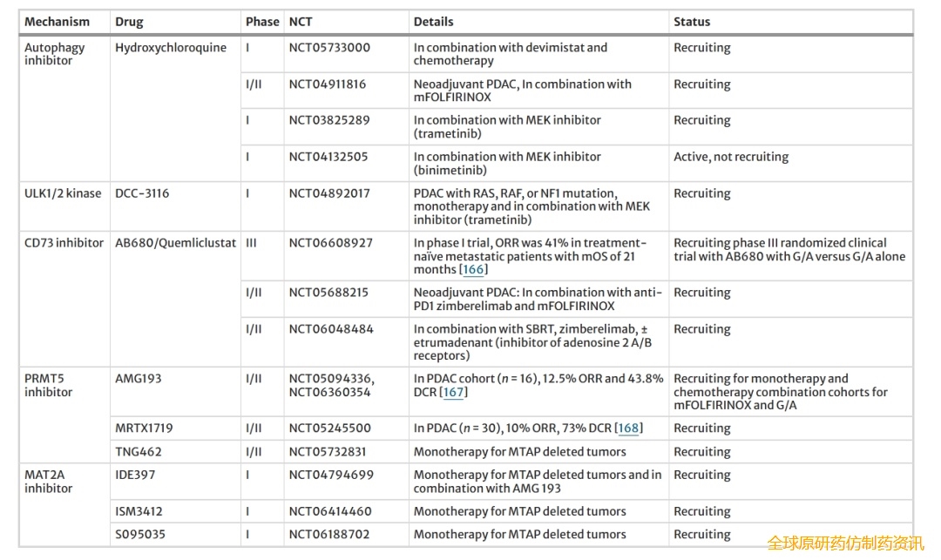Select the Phase column header
The width and height of the screenshot is (941, 560).
[262, 22]
